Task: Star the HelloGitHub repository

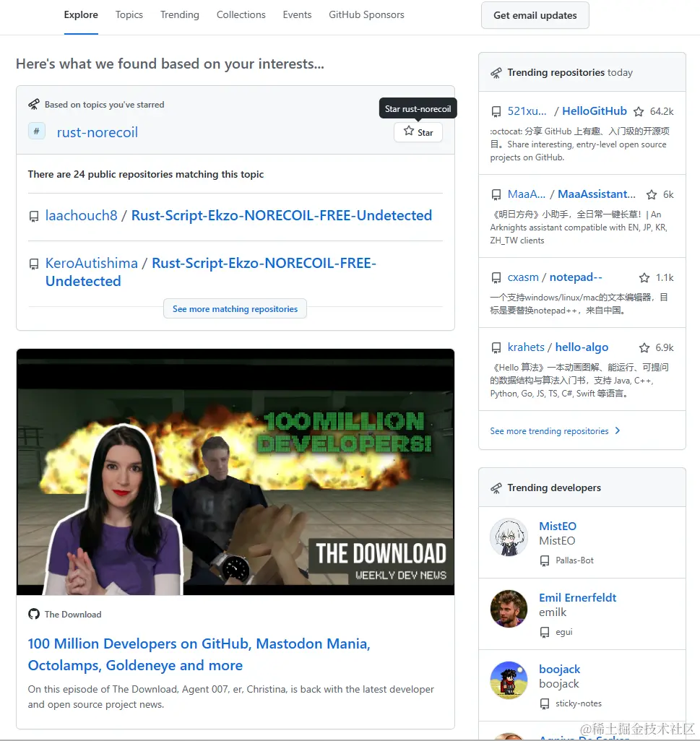Action: click(x=639, y=111)
